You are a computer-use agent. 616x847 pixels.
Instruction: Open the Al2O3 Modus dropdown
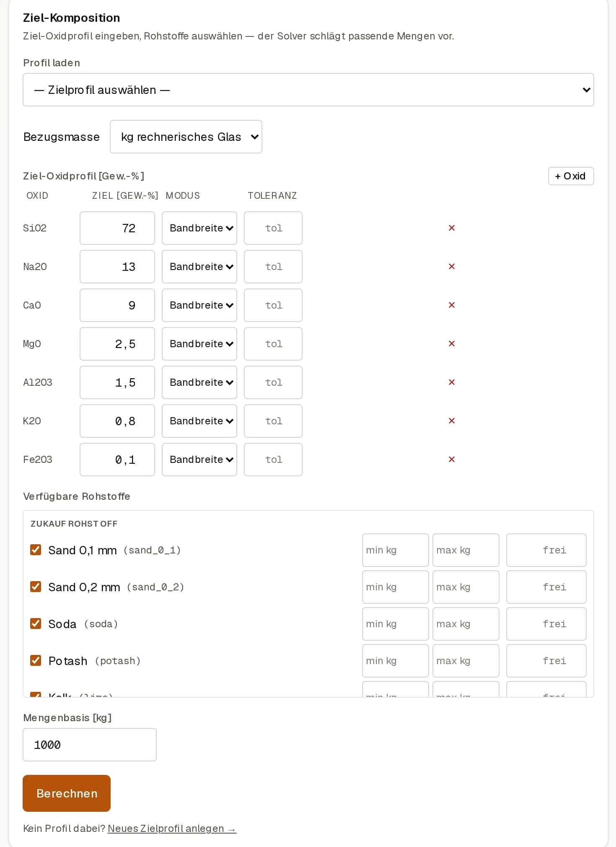(x=199, y=382)
